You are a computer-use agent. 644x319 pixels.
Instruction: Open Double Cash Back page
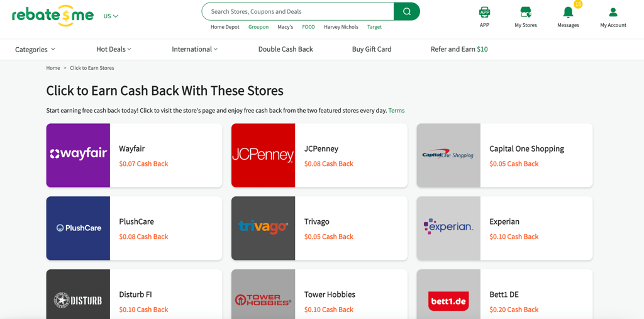click(286, 49)
